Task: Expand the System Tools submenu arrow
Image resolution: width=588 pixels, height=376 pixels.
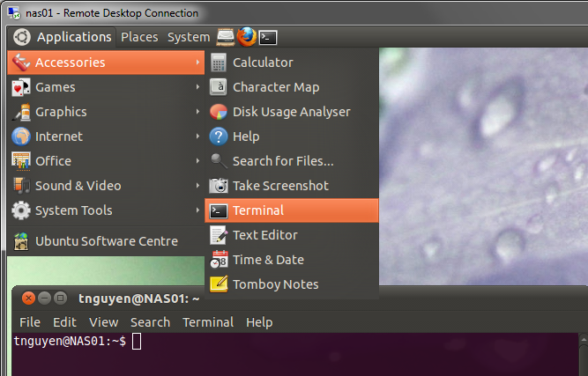Action: click(x=197, y=210)
